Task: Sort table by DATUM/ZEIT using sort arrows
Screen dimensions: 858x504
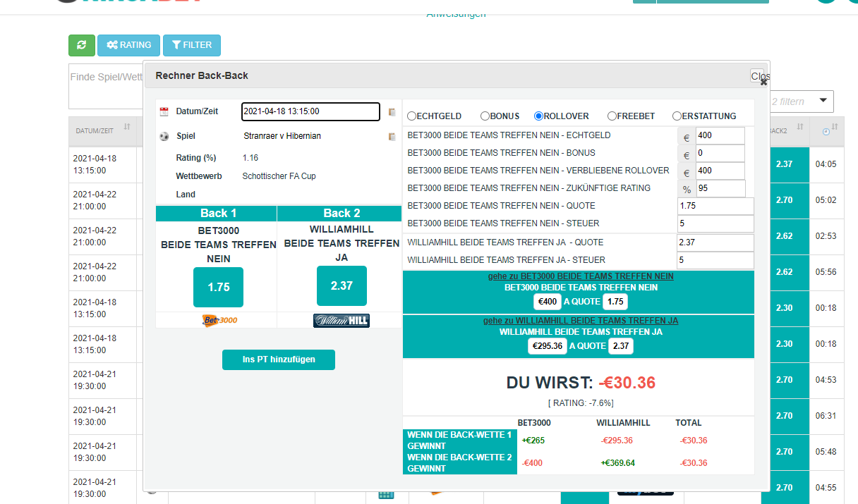Action: (127, 128)
